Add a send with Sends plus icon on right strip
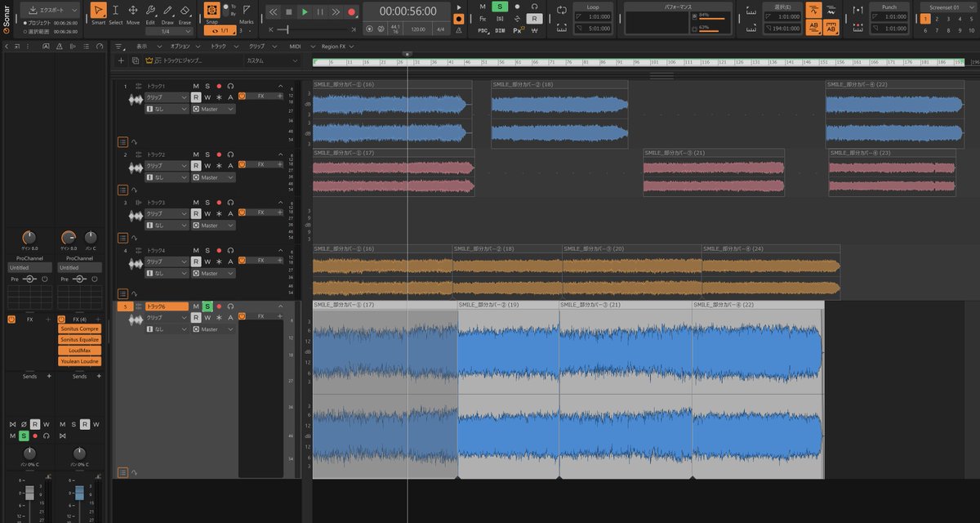This screenshot has width=980, height=523. [99, 377]
